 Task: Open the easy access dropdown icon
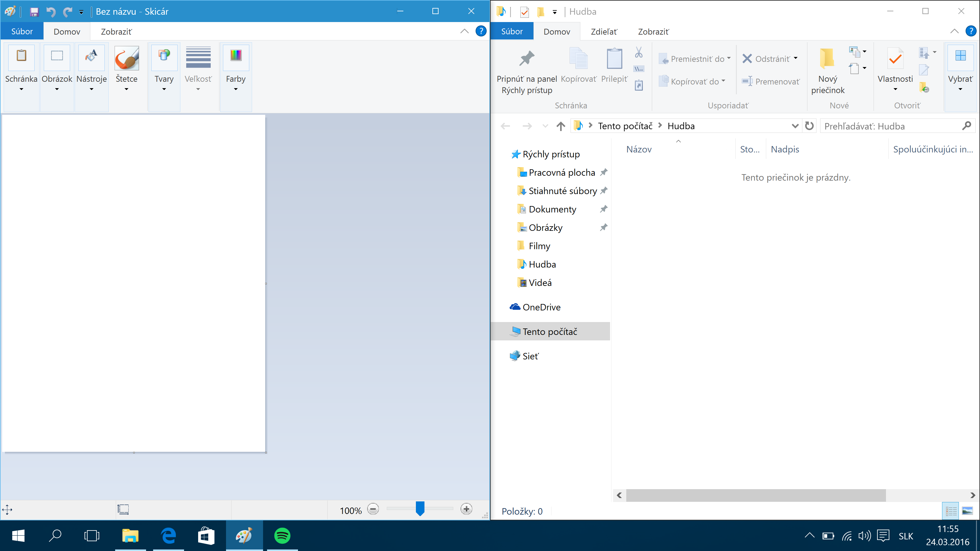(858, 69)
